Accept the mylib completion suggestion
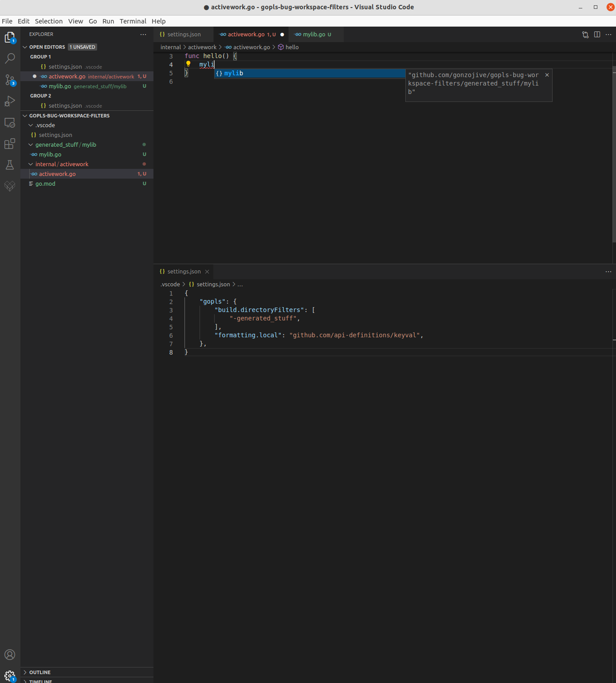The height and width of the screenshot is (683, 616). click(x=310, y=73)
